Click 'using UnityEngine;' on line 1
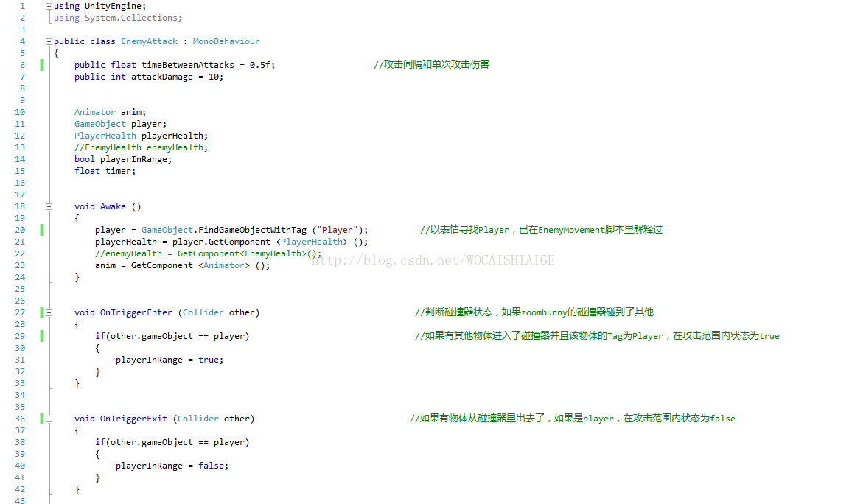 (100, 6)
